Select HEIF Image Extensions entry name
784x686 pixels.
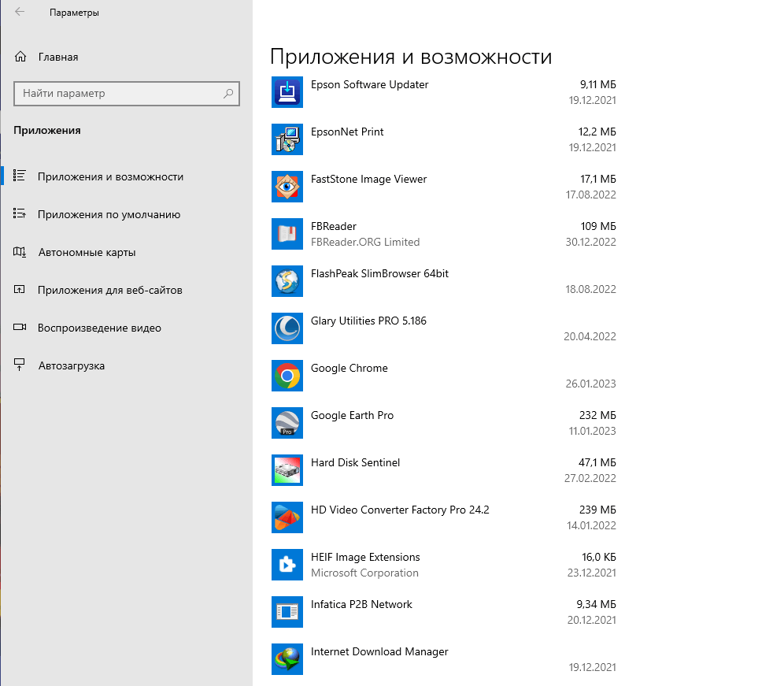coord(365,558)
